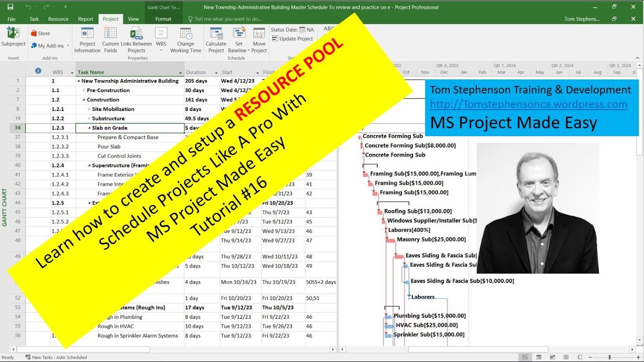Adjust the zoom slider in the status bar
Screen dimensions: 644x362
pos(610,357)
